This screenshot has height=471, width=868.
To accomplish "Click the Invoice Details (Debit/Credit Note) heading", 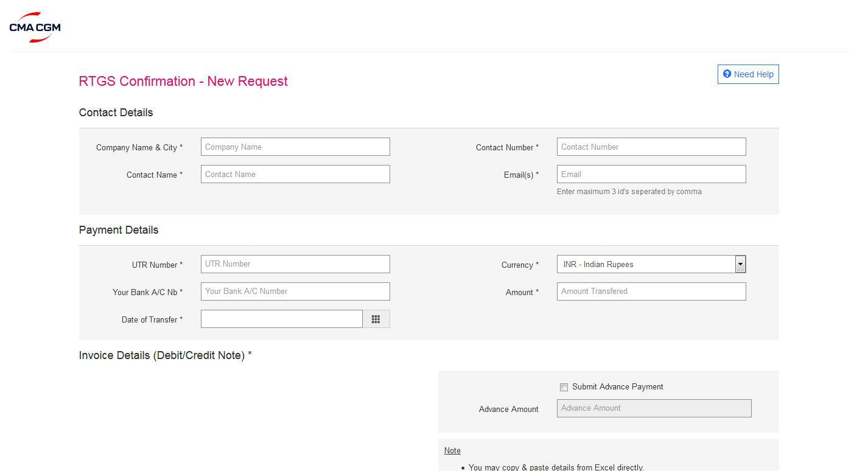I will 166,355.
